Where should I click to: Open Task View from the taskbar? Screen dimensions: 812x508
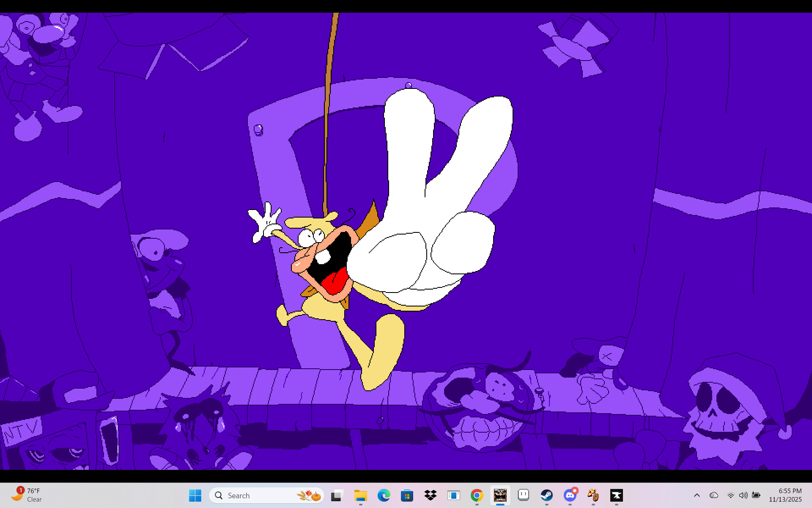click(x=337, y=495)
